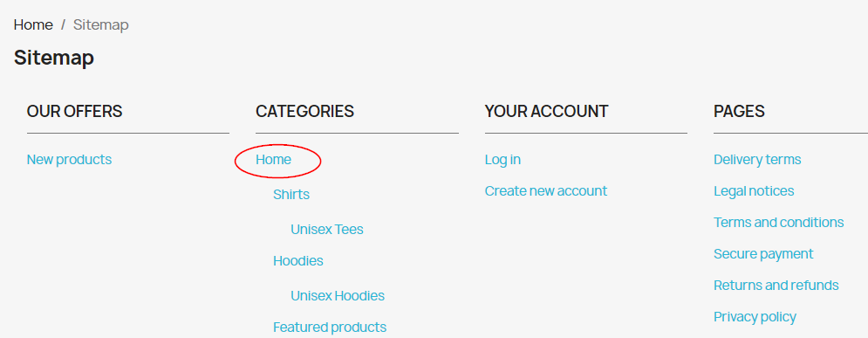
Task: Go to Home in the breadcrumb
Action: click(33, 25)
